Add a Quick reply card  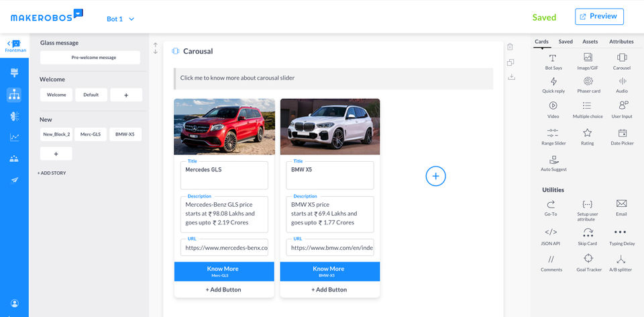pos(553,85)
